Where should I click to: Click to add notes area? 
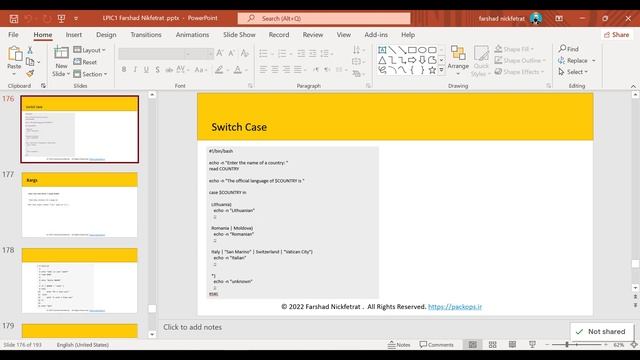point(192,327)
